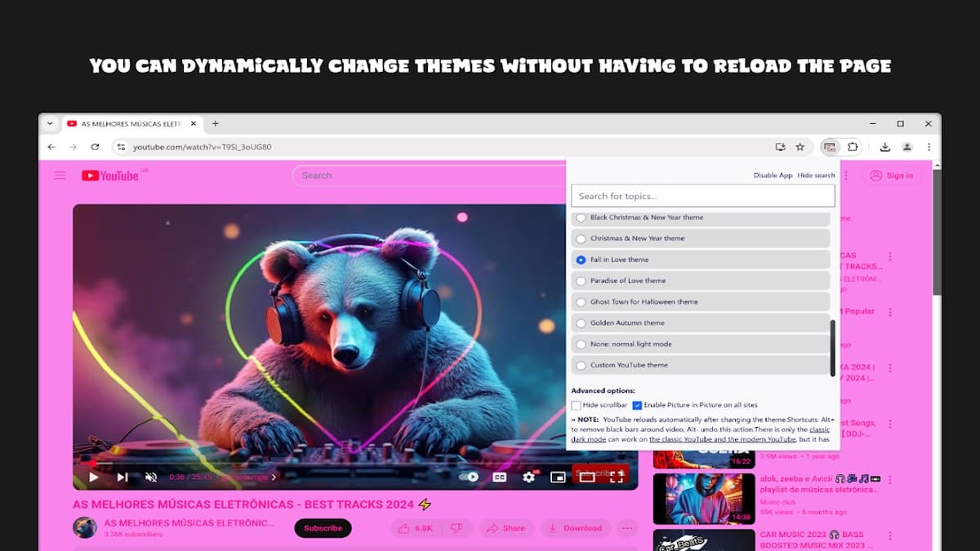
Task: Toggle closed captions CC button
Action: (499, 477)
